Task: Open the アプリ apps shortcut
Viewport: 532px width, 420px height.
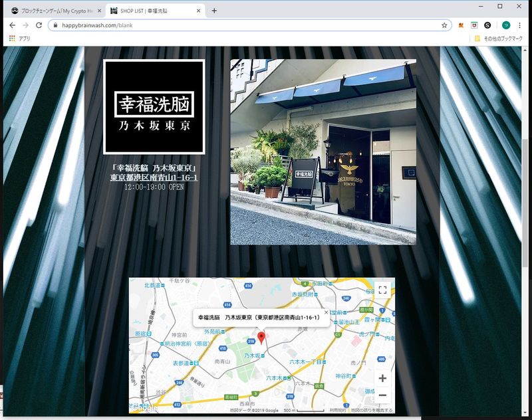Action: pyautogui.click(x=20, y=39)
